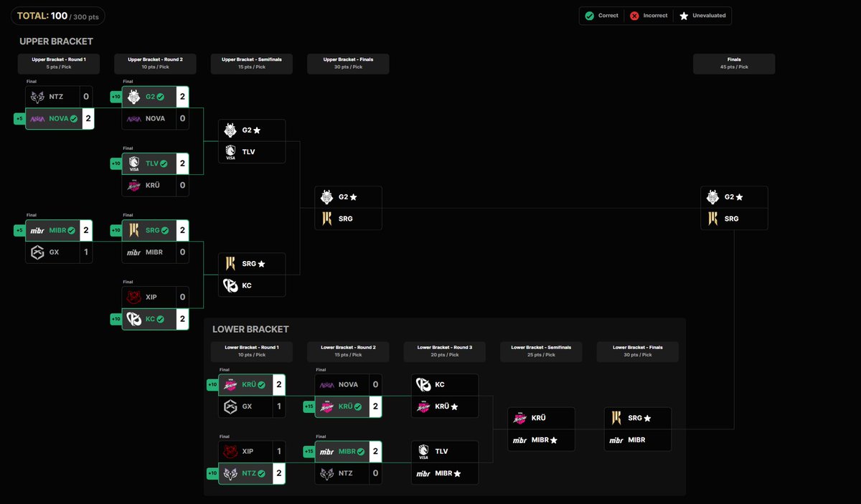The width and height of the screenshot is (861, 504).
Task: Click the +15 badge next to KRÜ in Lower Round 2
Action: [309, 407]
